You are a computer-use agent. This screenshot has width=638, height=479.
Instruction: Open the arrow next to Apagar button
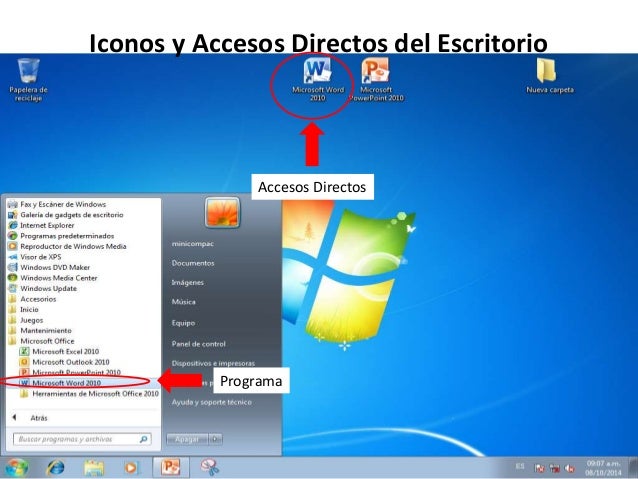point(216,439)
